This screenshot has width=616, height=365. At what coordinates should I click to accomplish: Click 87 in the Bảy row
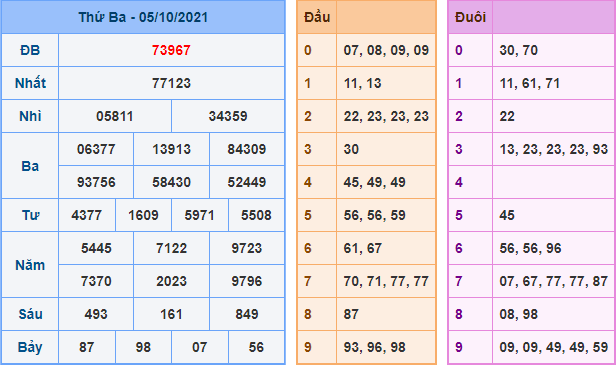click(86, 347)
